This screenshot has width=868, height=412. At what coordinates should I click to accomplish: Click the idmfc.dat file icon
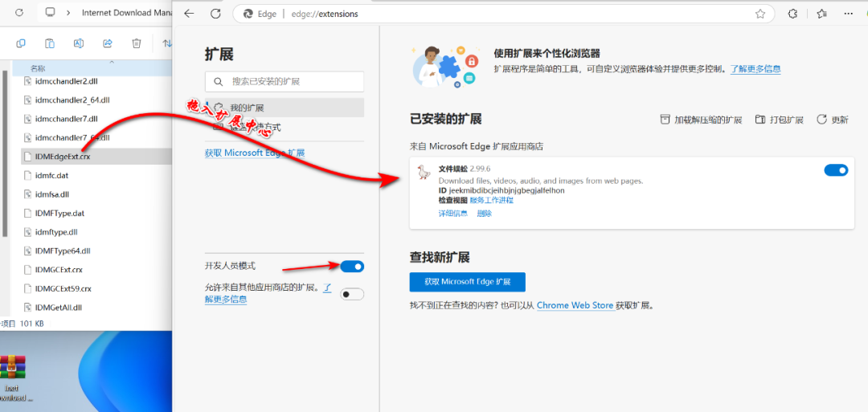(x=29, y=175)
